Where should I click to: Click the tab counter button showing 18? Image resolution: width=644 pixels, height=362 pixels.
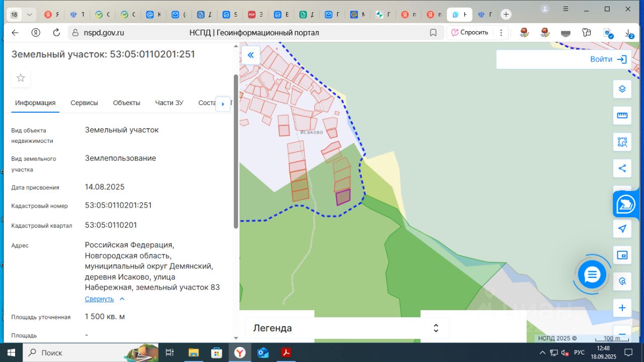click(x=14, y=15)
